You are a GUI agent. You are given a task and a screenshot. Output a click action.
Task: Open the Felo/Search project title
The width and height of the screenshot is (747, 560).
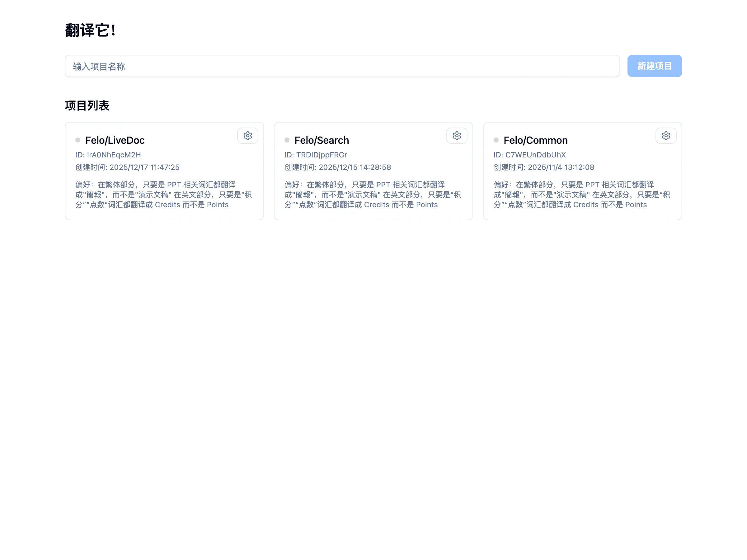coord(322,140)
